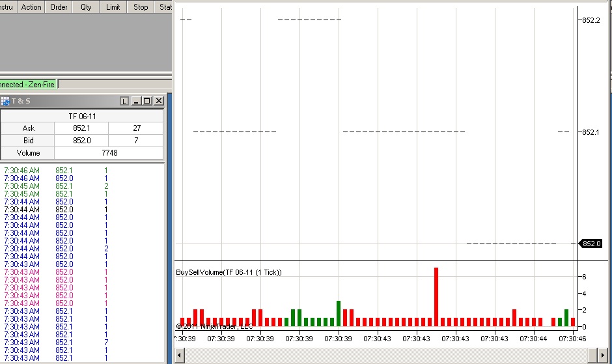The image size is (612, 364).
Task: Click the volume axis label 6
Action: (584, 277)
